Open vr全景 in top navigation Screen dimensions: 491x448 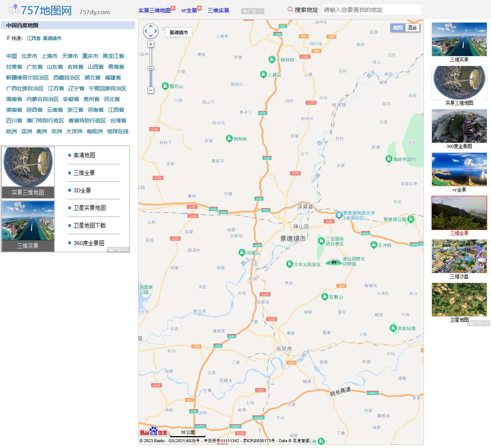189,10
